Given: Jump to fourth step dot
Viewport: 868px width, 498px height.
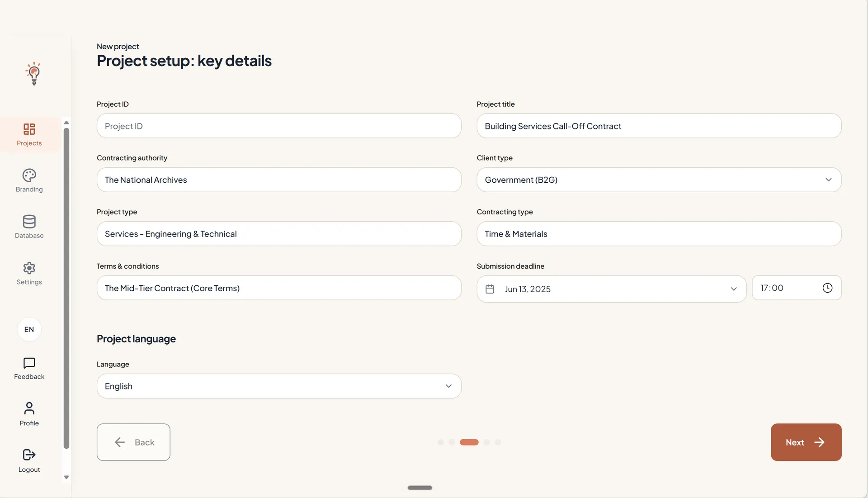Looking at the screenshot, I should coord(487,442).
